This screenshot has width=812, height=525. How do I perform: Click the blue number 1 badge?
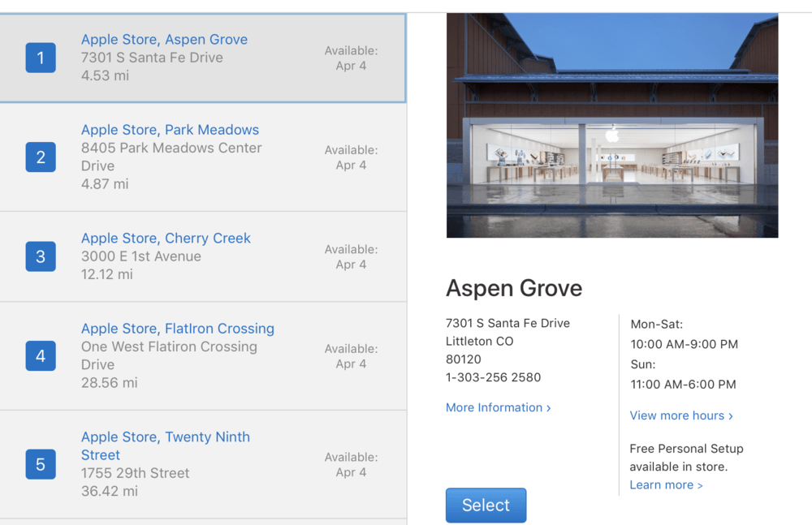pyautogui.click(x=41, y=58)
